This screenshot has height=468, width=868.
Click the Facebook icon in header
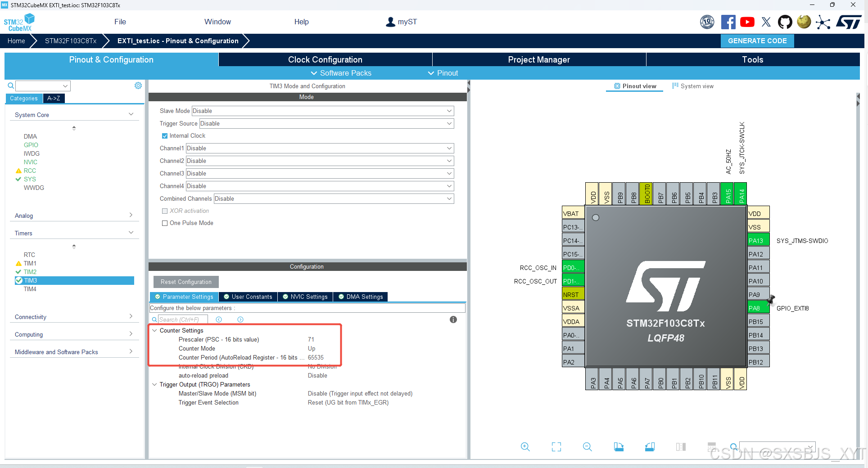(x=728, y=22)
